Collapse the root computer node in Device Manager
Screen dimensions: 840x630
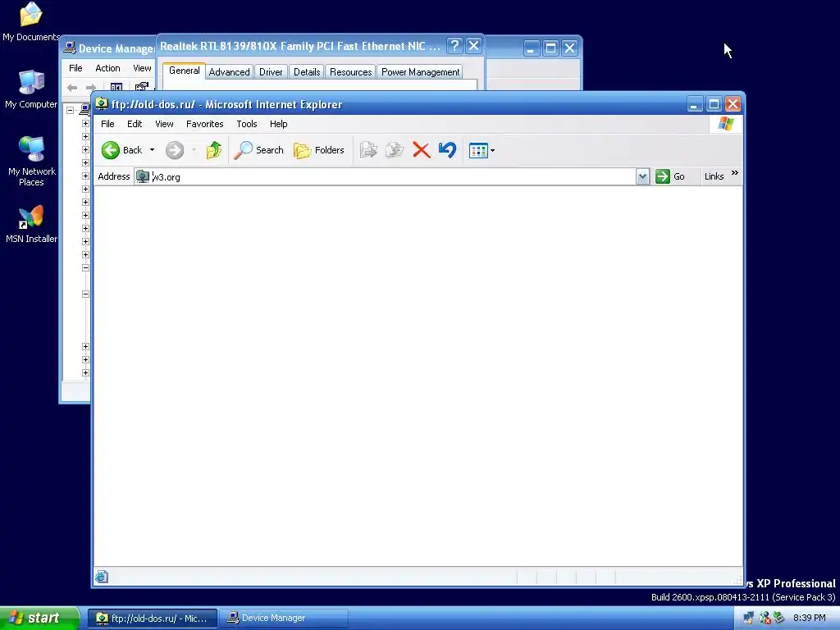point(71,111)
